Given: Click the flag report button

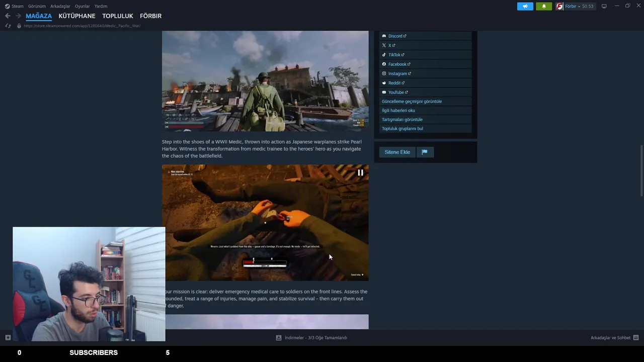Looking at the screenshot, I should (x=425, y=152).
